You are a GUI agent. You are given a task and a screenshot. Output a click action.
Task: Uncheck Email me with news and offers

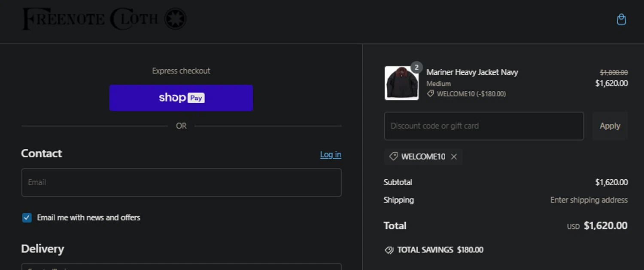click(x=27, y=218)
